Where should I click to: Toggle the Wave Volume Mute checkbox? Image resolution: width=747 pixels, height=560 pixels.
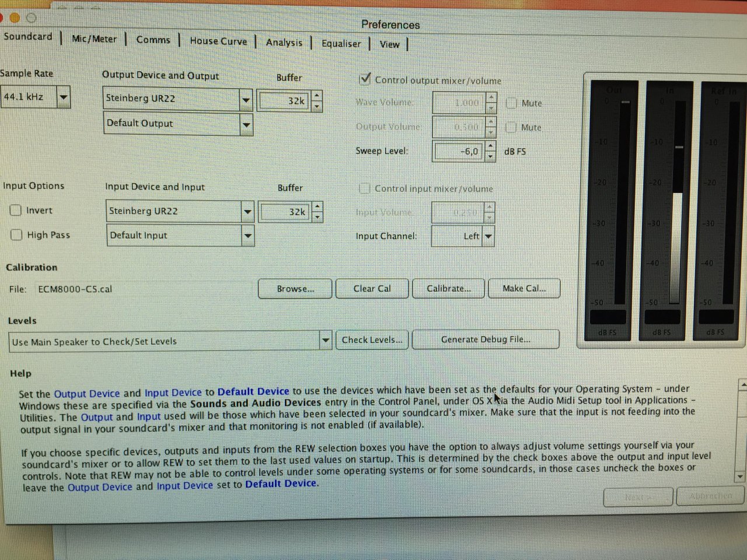coord(511,103)
